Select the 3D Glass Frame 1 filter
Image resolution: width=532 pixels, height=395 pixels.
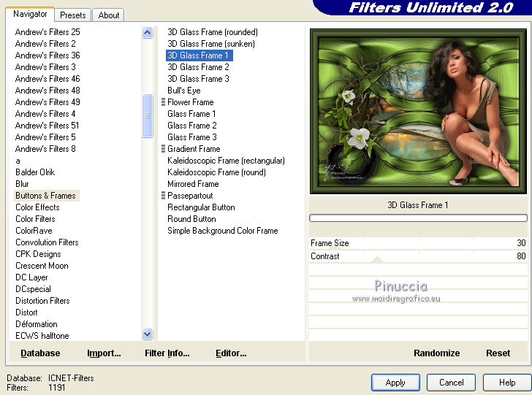click(199, 55)
